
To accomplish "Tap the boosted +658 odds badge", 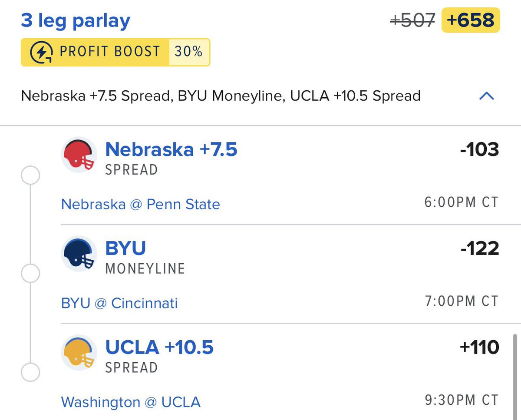I will [x=471, y=20].
